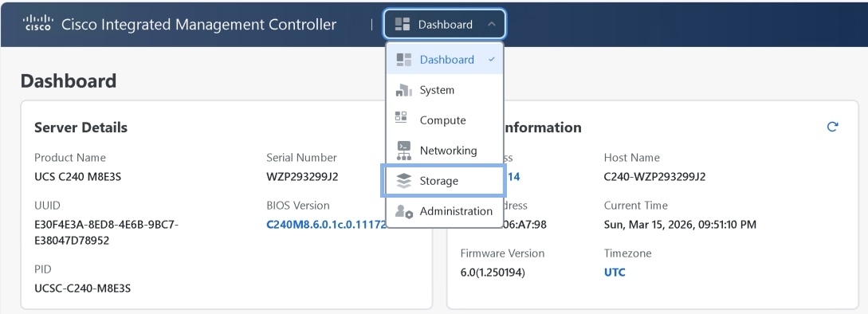
Task: Click serial number WZP293299J2
Action: 302,177
